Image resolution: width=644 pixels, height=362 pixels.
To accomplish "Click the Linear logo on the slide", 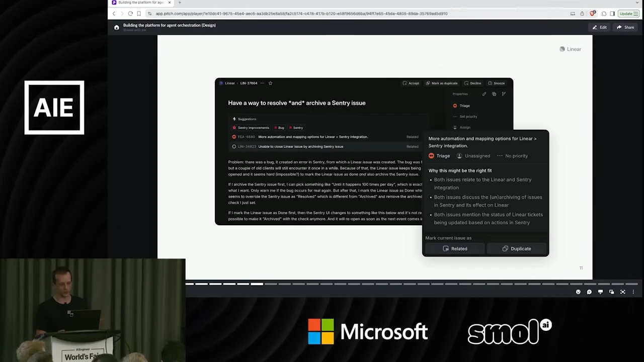I will [570, 49].
